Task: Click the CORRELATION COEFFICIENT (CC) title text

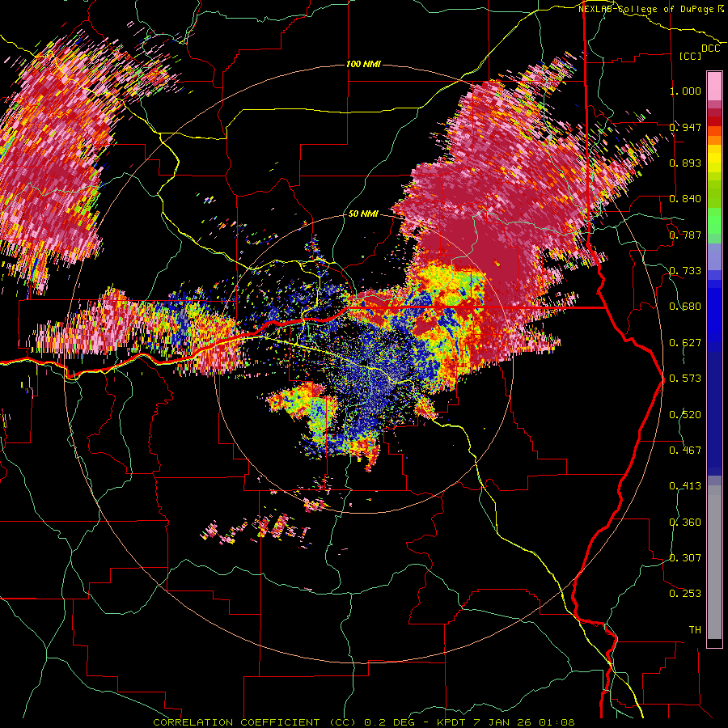Action: click(255, 722)
